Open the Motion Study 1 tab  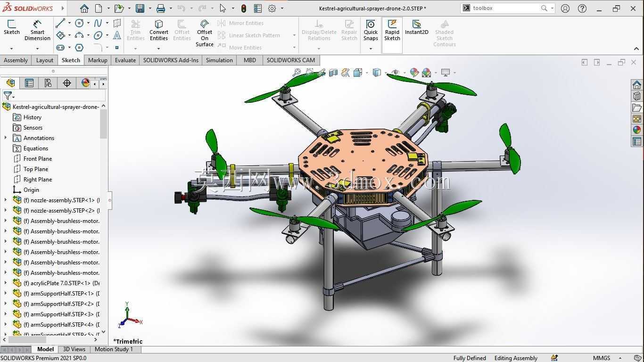[114, 349]
